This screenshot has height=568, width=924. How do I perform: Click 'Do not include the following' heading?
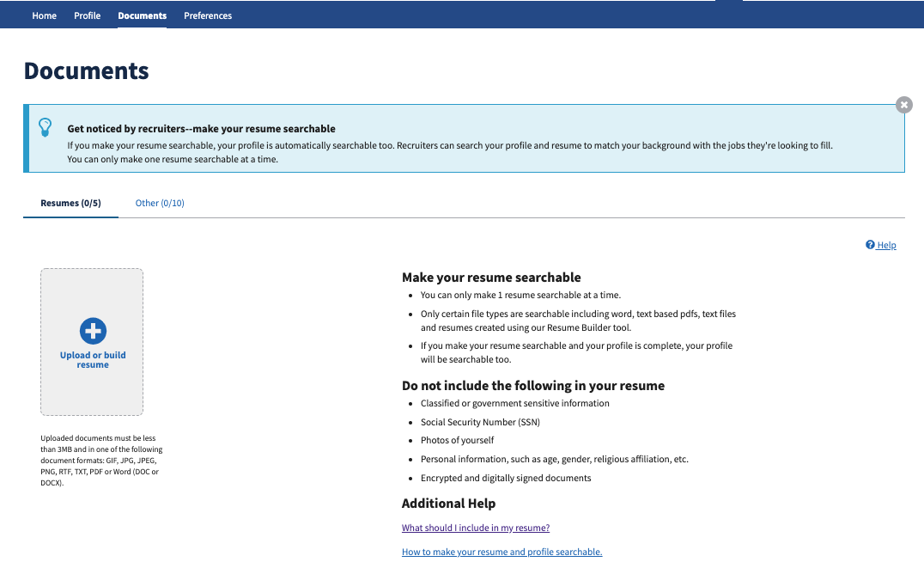point(533,386)
